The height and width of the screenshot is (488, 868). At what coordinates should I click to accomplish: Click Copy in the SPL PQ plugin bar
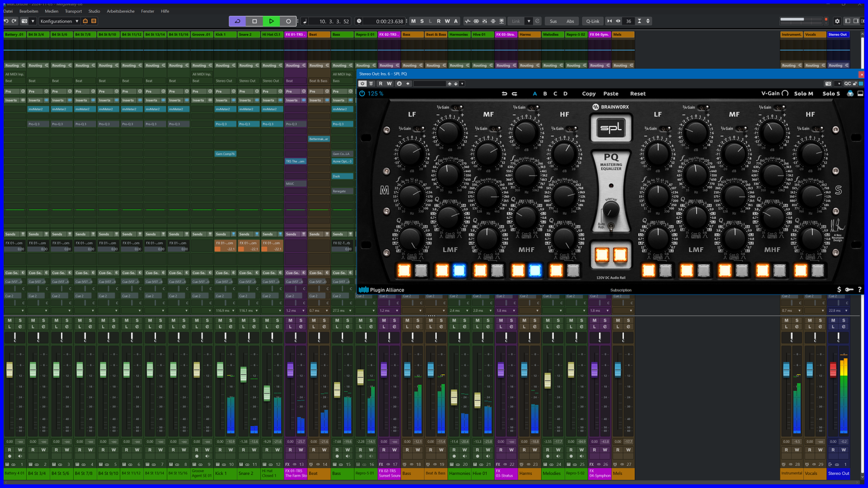589,93
